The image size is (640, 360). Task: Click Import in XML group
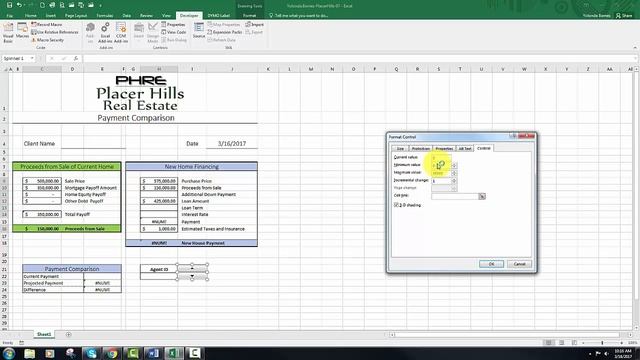coord(255,24)
